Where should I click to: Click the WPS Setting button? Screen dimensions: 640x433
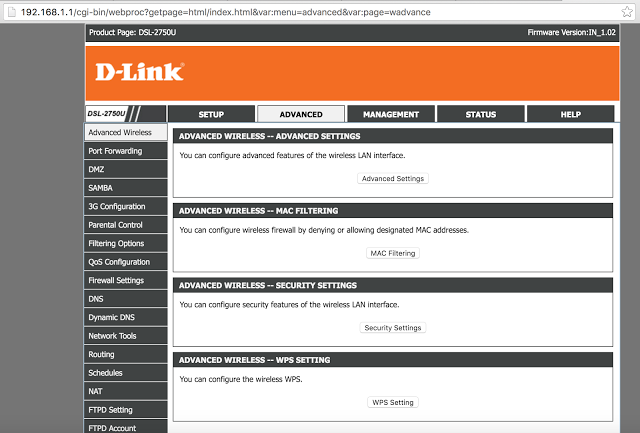(393, 402)
